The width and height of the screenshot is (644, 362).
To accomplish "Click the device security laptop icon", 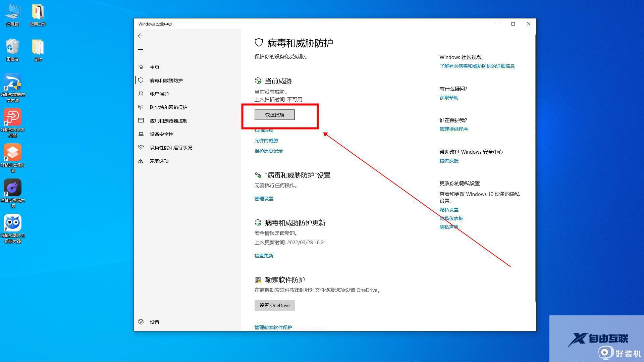I will coord(141,134).
